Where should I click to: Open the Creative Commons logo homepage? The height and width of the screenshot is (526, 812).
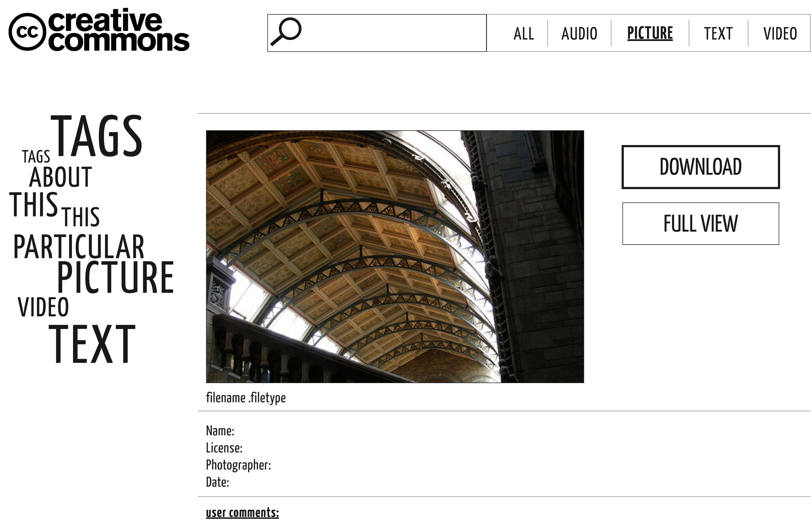tap(99, 30)
